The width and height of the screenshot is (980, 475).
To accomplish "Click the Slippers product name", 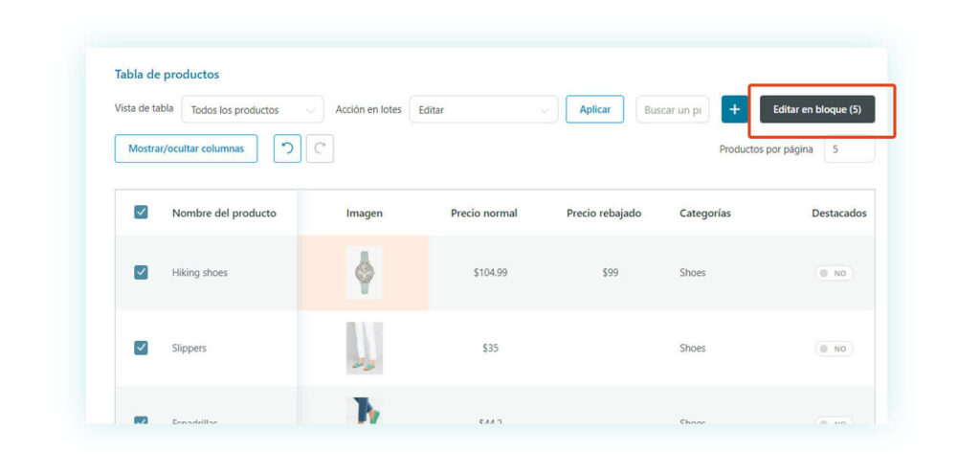I will pyautogui.click(x=189, y=349).
